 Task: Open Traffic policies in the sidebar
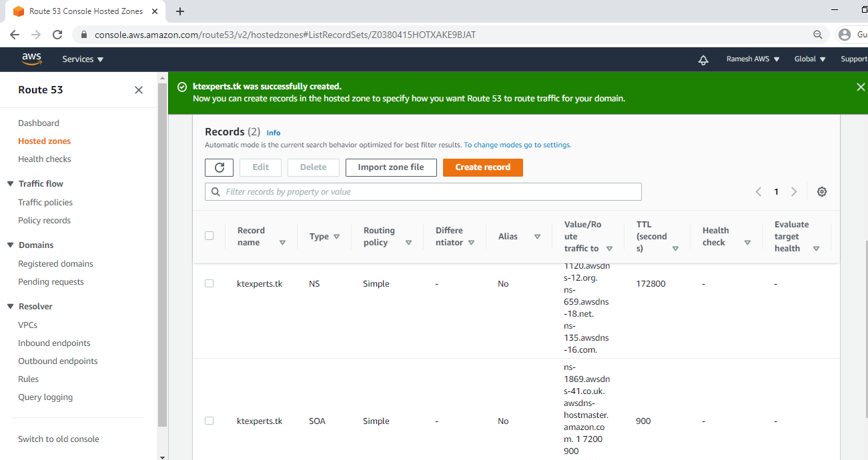(45, 203)
